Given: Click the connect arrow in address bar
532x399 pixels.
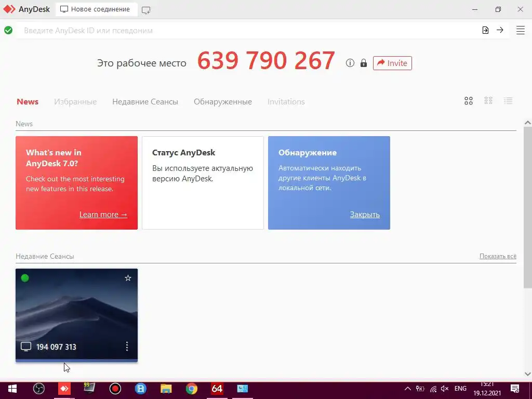Looking at the screenshot, I should click(500, 30).
